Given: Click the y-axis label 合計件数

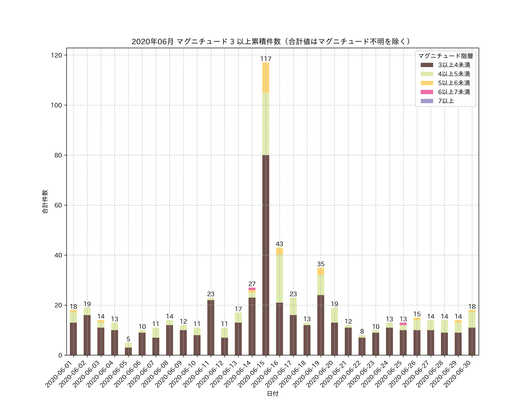Looking at the screenshot, I should click(45, 202).
